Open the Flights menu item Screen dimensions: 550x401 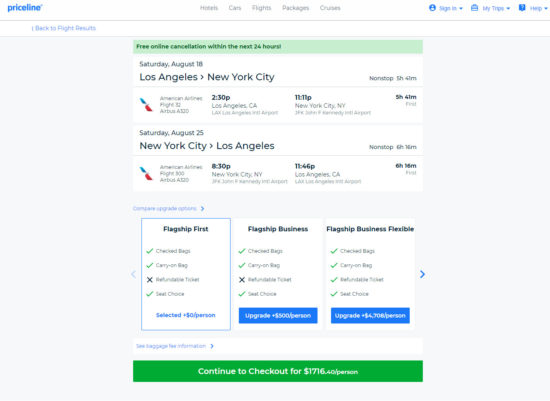(x=261, y=8)
